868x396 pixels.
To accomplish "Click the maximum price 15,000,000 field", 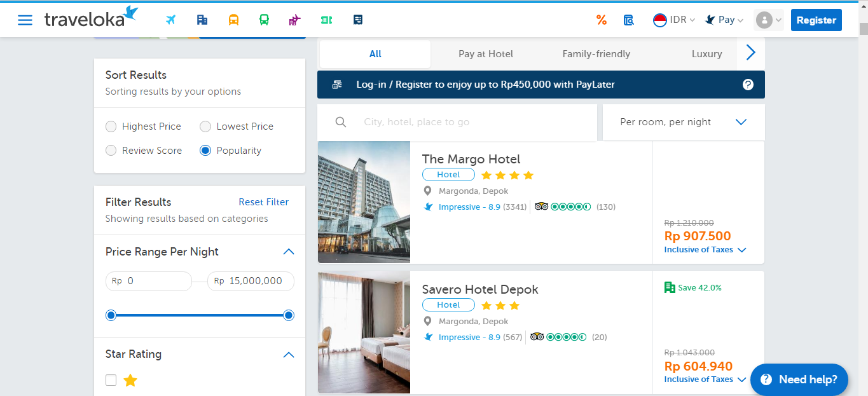I will [251, 281].
